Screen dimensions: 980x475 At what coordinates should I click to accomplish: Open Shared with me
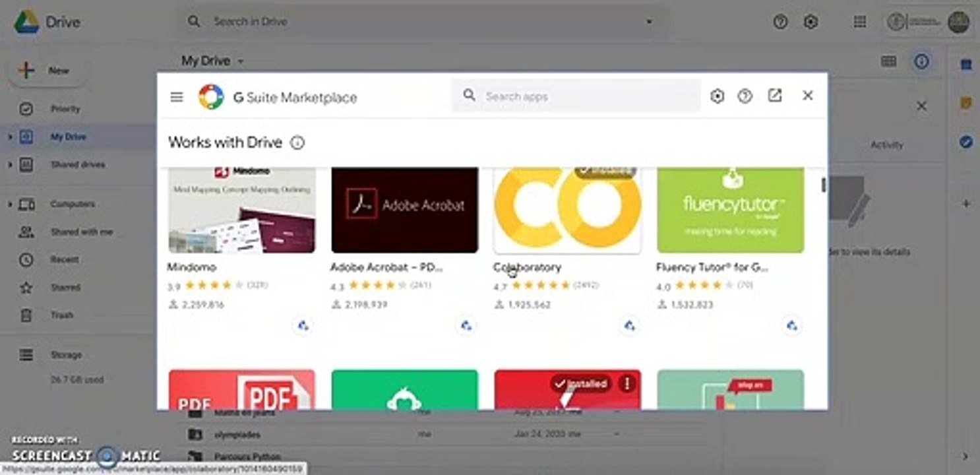81,232
